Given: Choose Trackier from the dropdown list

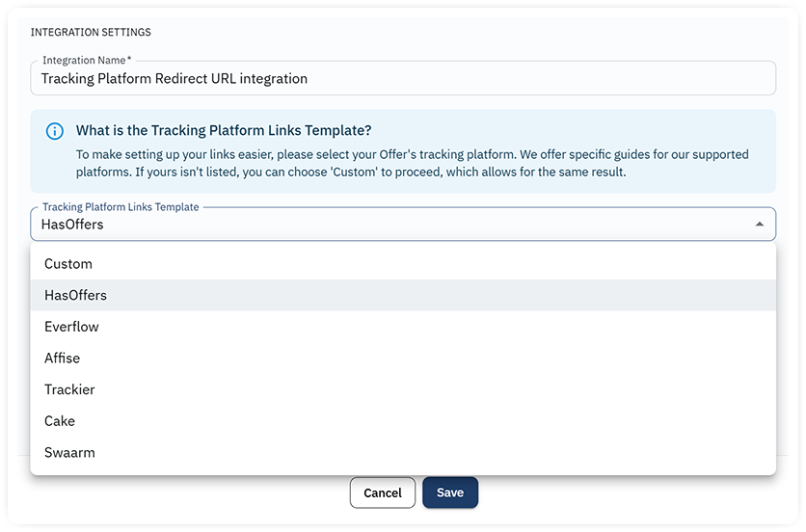Looking at the screenshot, I should [x=403, y=389].
